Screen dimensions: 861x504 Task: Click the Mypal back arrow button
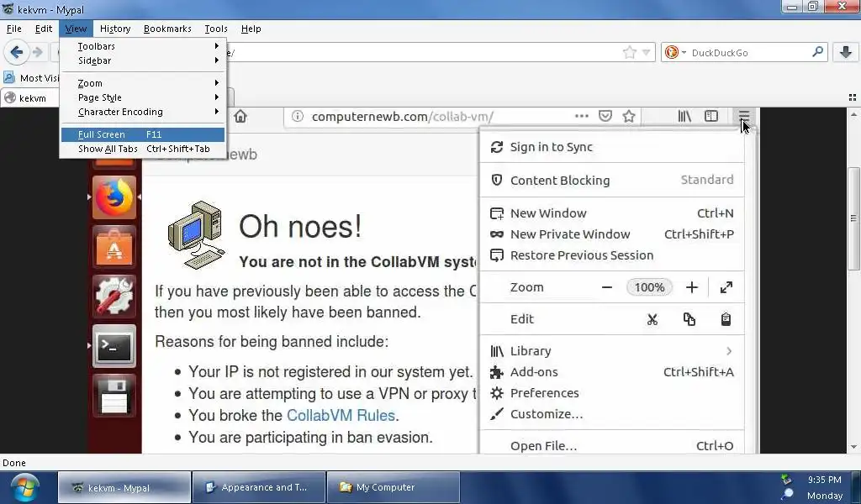pos(17,53)
